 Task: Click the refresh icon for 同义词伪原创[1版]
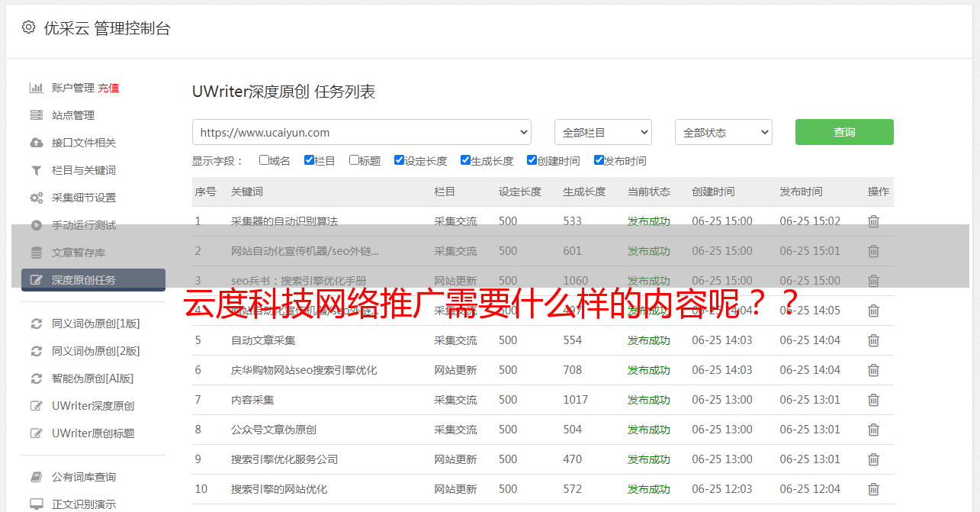(36, 324)
